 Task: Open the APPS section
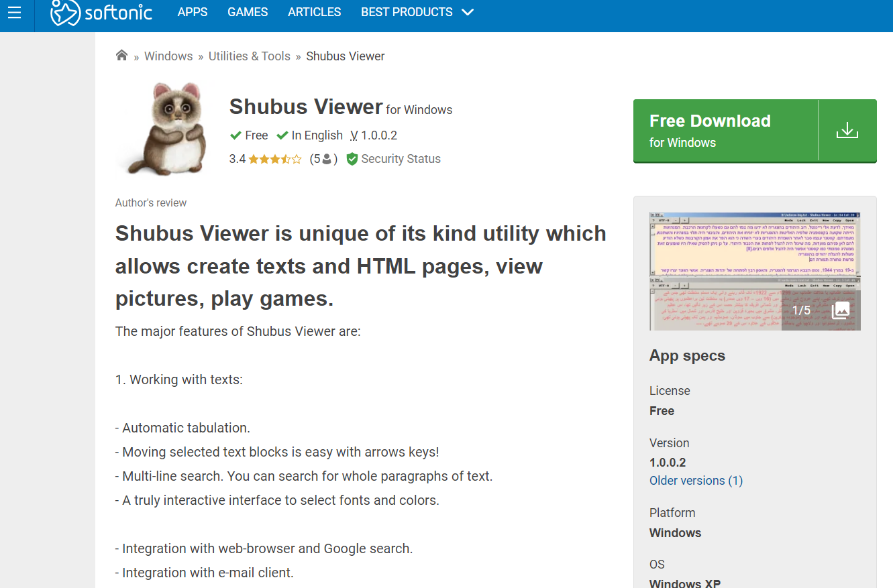pyautogui.click(x=193, y=12)
